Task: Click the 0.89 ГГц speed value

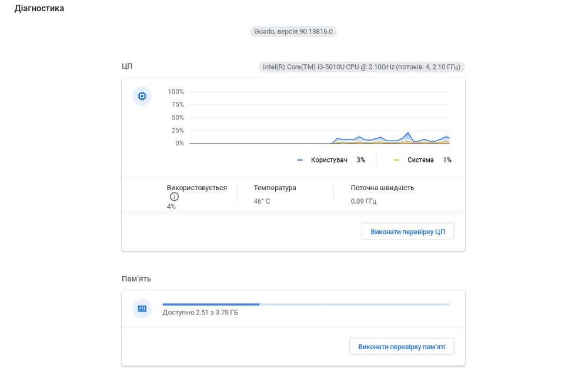Action: 363,201
